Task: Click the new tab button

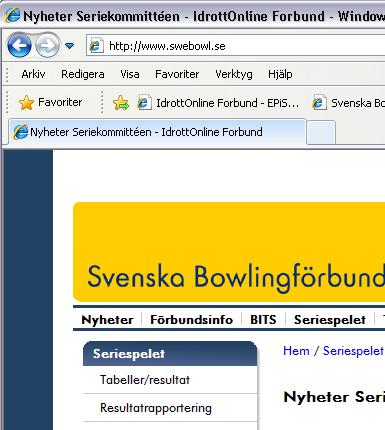Action: pos(321,133)
